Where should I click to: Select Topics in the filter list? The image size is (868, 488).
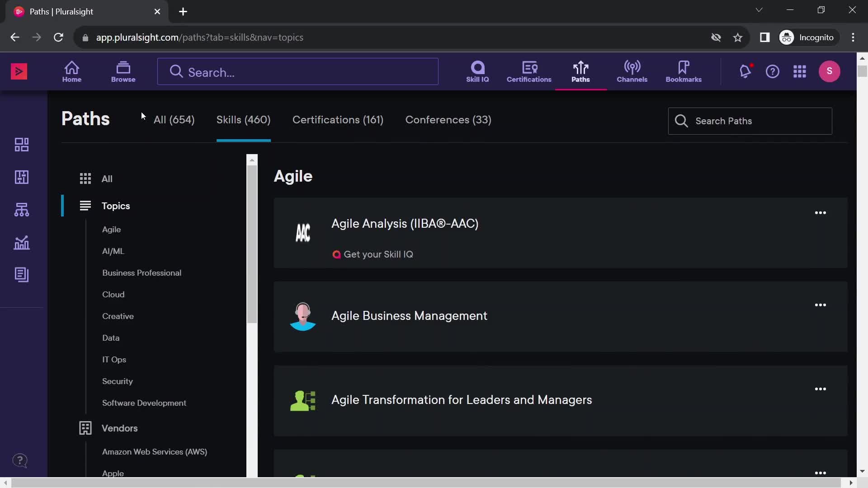point(116,206)
